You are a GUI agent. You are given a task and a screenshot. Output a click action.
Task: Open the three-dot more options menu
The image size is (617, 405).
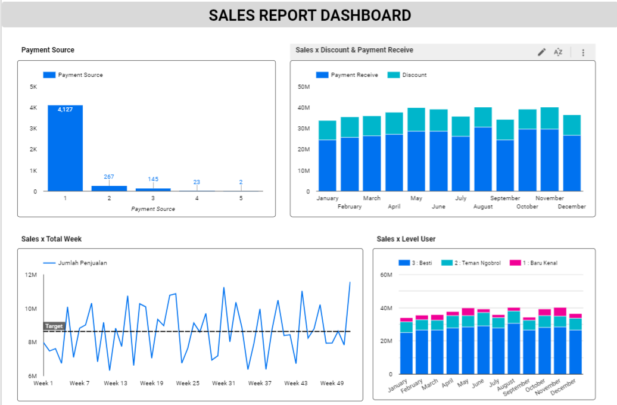(583, 51)
